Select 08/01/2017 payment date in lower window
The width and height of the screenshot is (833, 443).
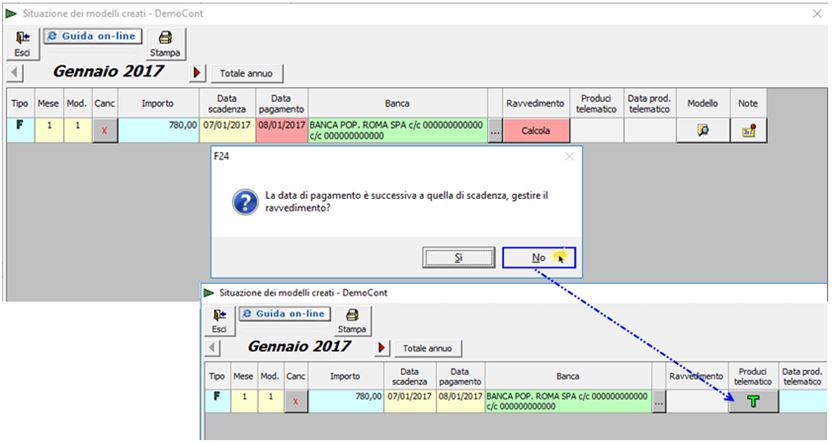coord(461,402)
